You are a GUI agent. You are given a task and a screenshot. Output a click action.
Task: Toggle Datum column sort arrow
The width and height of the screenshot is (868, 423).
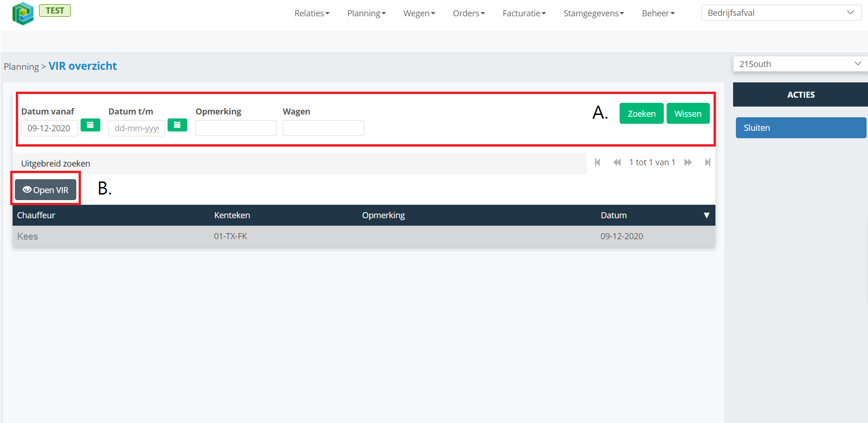(707, 215)
